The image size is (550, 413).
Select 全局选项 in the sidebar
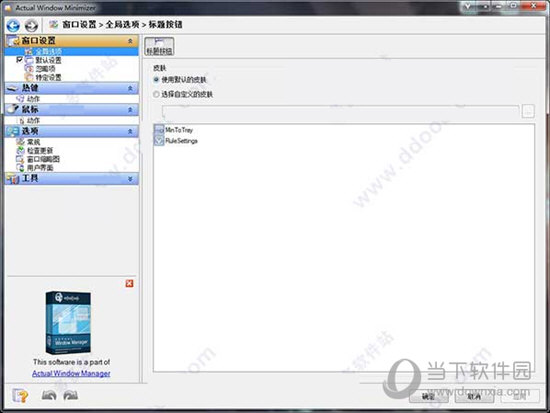point(48,52)
